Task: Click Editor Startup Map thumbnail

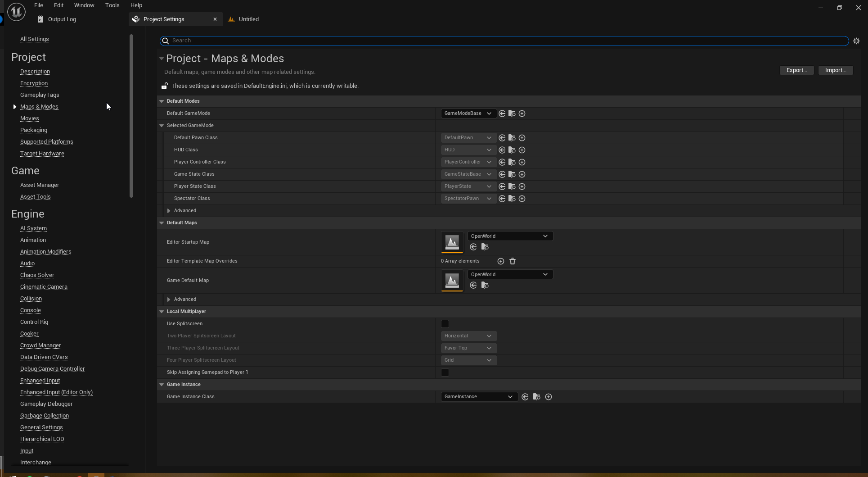Action: (x=452, y=242)
